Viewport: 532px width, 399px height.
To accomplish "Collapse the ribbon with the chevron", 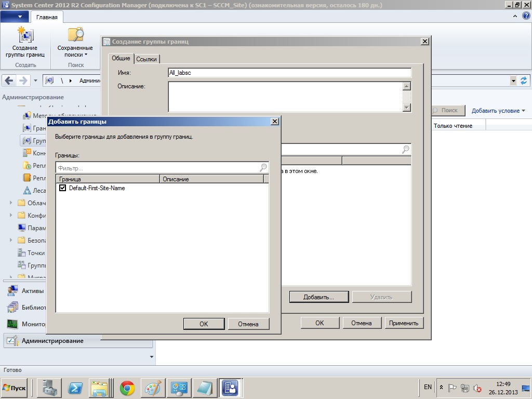I will (x=515, y=16).
